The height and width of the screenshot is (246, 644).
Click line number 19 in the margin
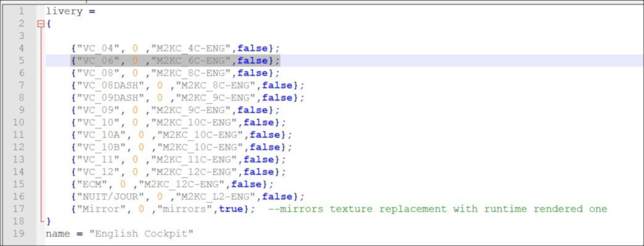tap(18, 233)
